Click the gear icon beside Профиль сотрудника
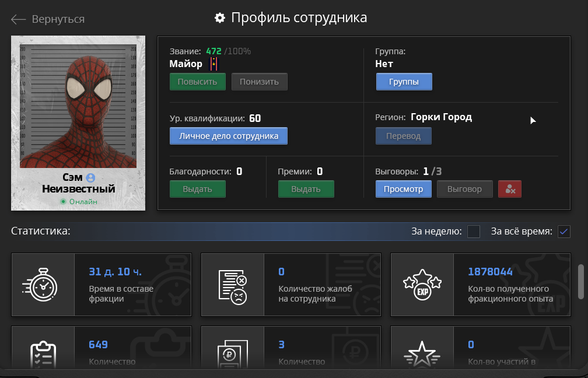This screenshot has height=378, width=588. [220, 17]
